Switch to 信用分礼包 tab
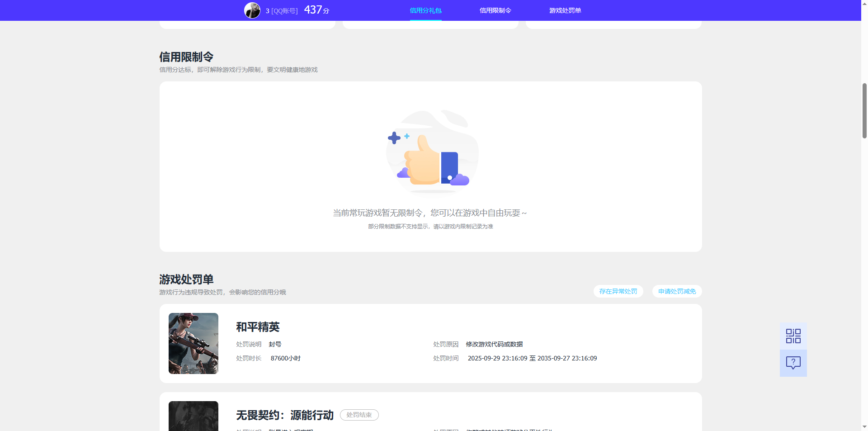The image size is (868, 431). coord(425,10)
